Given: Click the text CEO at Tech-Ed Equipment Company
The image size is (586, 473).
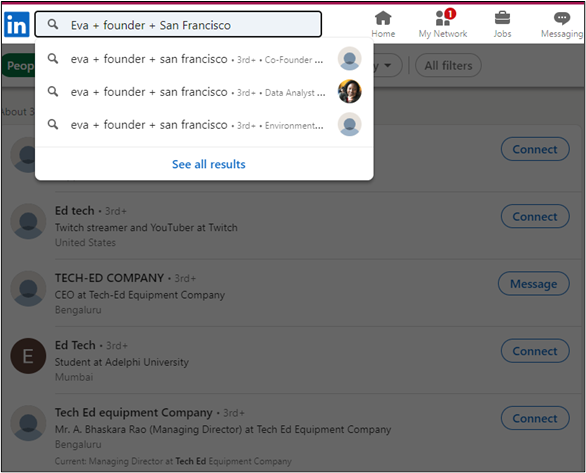Looking at the screenshot, I should click(x=140, y=295).
